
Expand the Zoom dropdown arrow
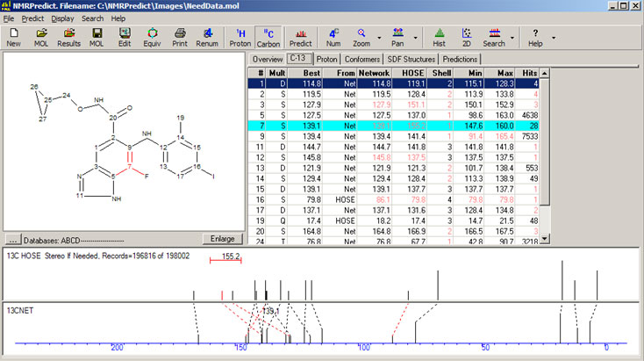pos(378,37)
